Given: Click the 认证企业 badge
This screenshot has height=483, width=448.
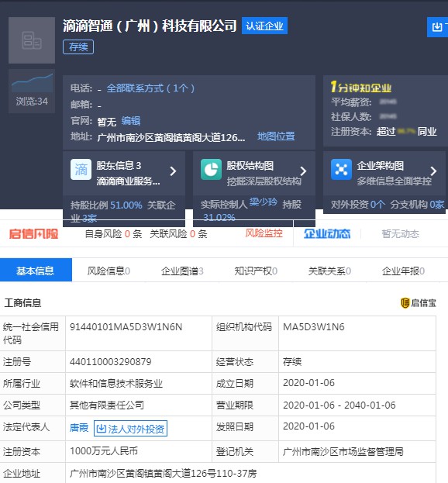Looking at the screenshot, I should pos(264,26).
